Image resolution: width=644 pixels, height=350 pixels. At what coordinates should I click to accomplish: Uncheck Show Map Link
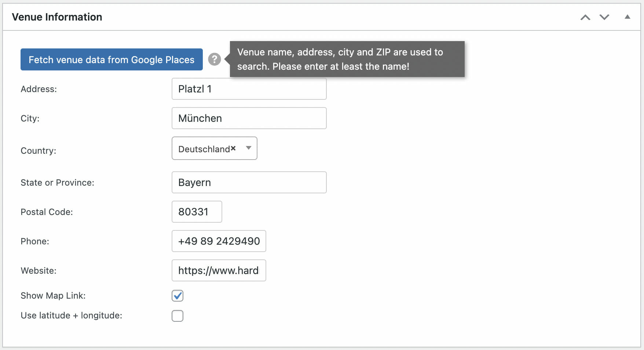[x=178, y=295]
